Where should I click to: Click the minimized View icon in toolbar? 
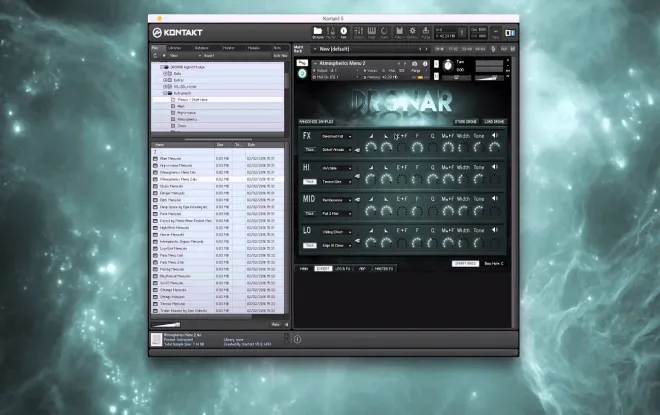point(495,32)
